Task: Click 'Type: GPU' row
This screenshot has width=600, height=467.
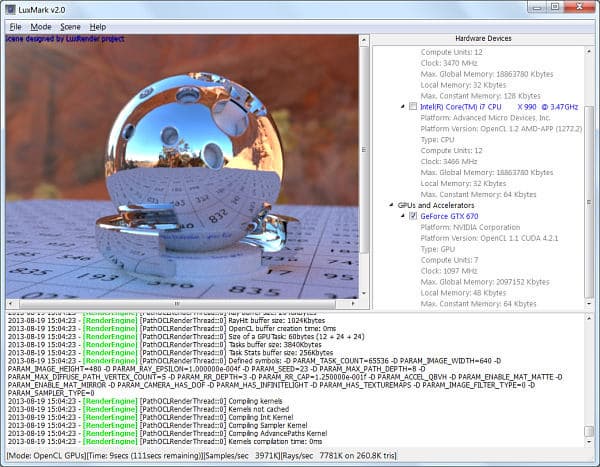Action: click(438, 249)
